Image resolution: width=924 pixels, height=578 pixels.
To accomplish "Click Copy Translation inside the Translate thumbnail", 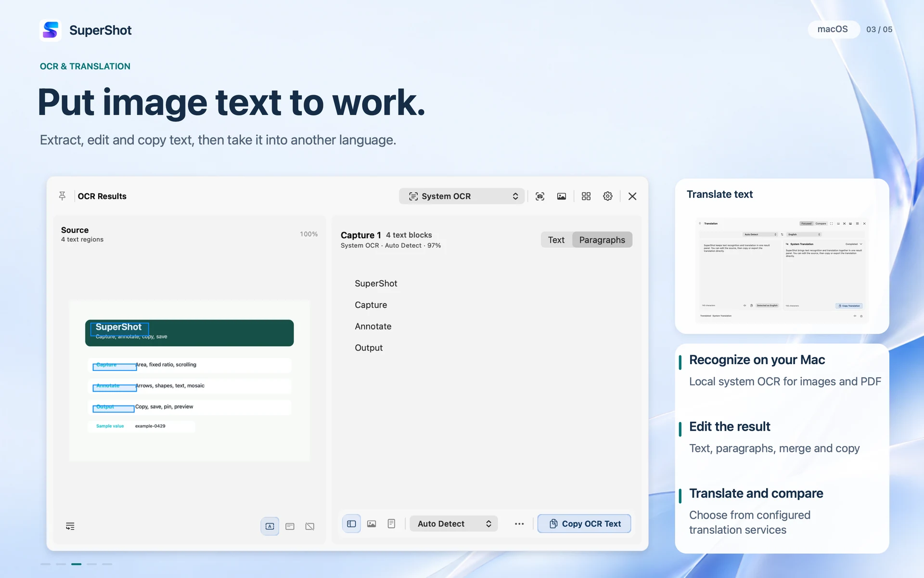I will (849, 306).
